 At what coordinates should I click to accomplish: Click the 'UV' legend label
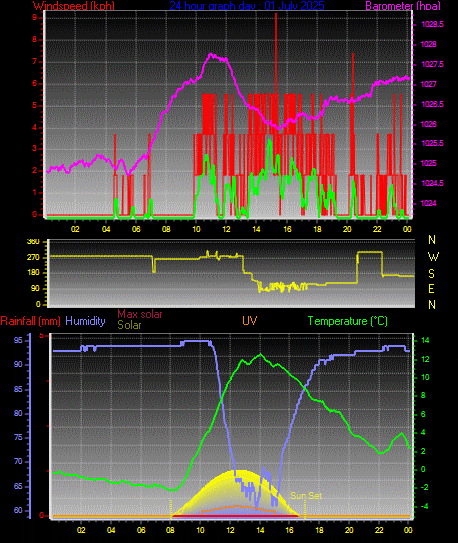click(250, 321)
